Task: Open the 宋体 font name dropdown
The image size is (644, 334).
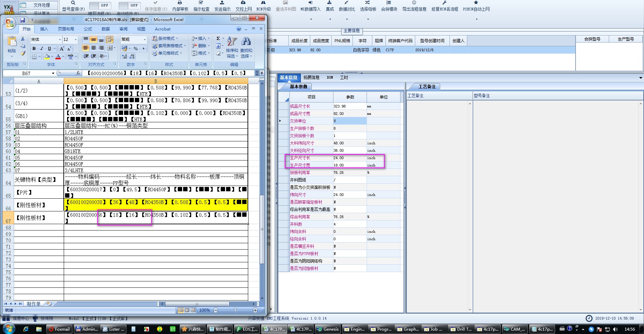Action: pyautogui.click(x=60, y=40)
